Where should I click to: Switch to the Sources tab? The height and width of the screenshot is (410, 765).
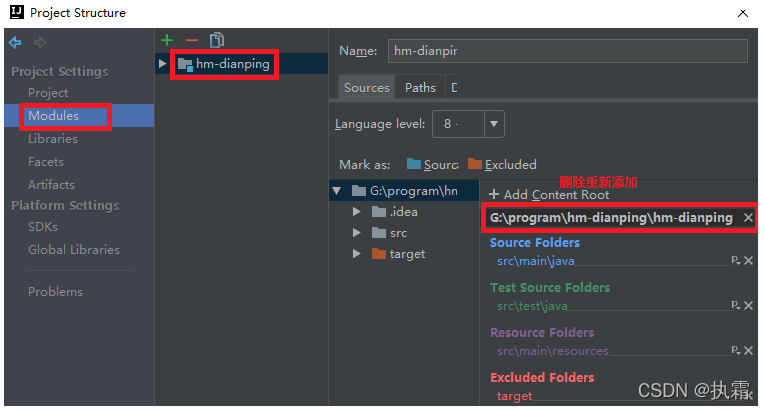pyautogui.click(x=366, y=87)
